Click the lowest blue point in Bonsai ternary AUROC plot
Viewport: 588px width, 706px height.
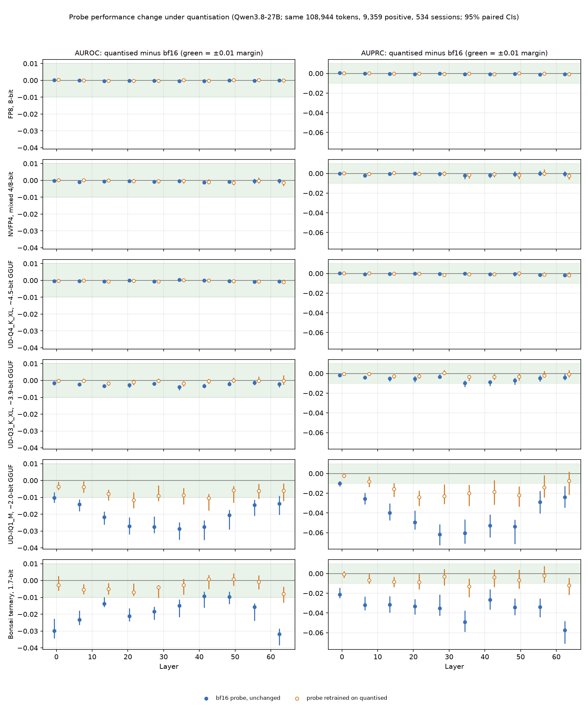pyautogui.click(x=279, y=634)
